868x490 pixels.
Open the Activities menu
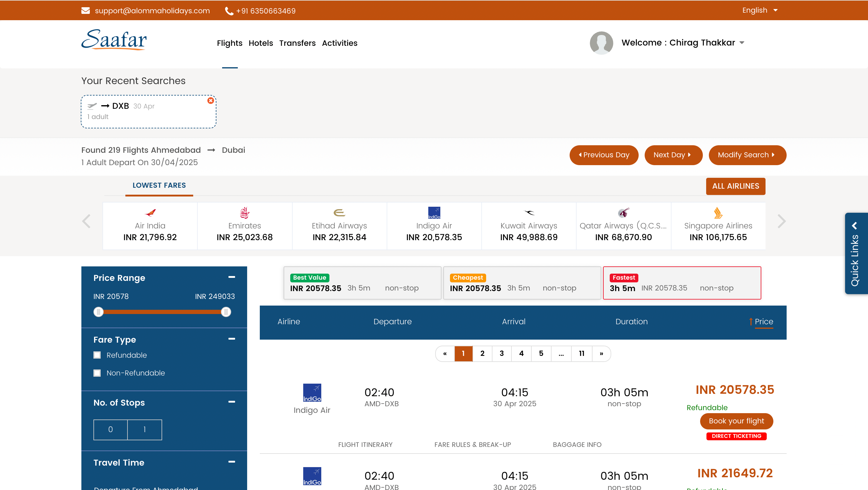[x=340, y=43]
